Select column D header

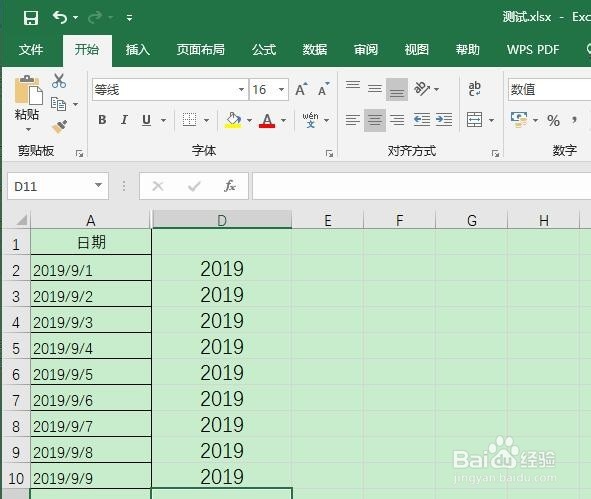(x=222, y=220)
